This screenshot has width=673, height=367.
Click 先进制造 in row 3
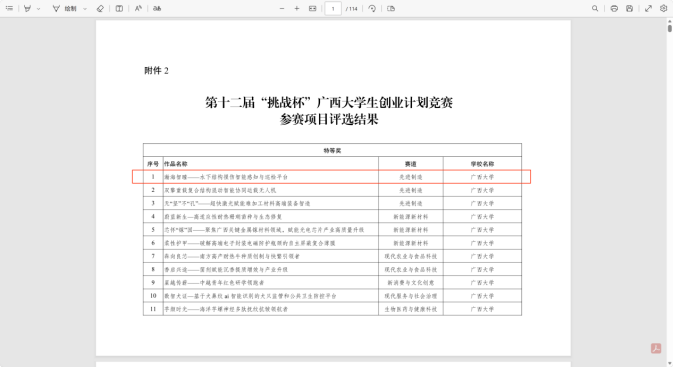(x=411, y=203)
